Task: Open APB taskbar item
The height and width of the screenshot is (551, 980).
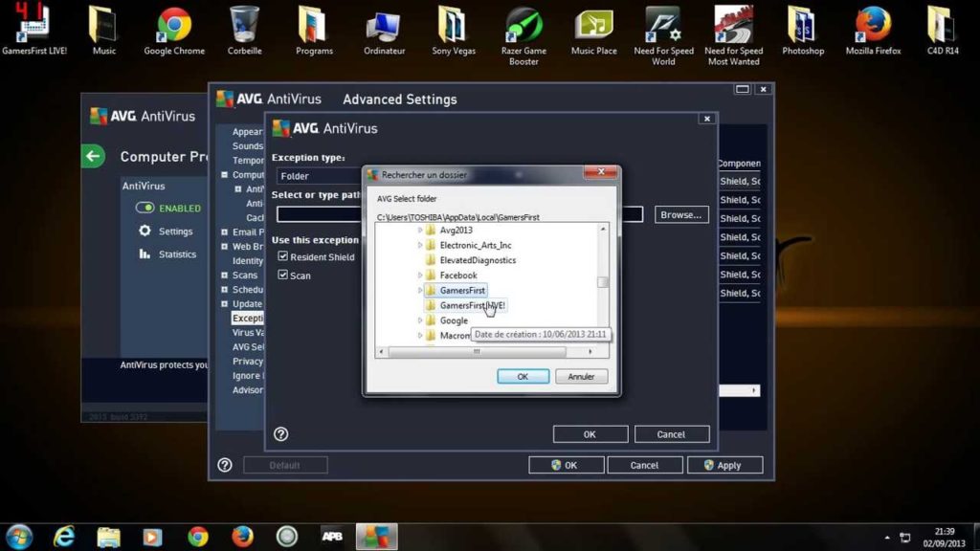Action: pyautogui.click(x=332, y=537)
